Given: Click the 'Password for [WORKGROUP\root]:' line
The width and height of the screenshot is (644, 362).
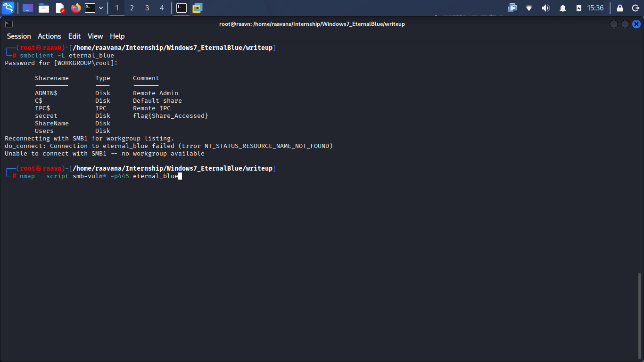Looking at the screenshot, I should click(61, 63).
